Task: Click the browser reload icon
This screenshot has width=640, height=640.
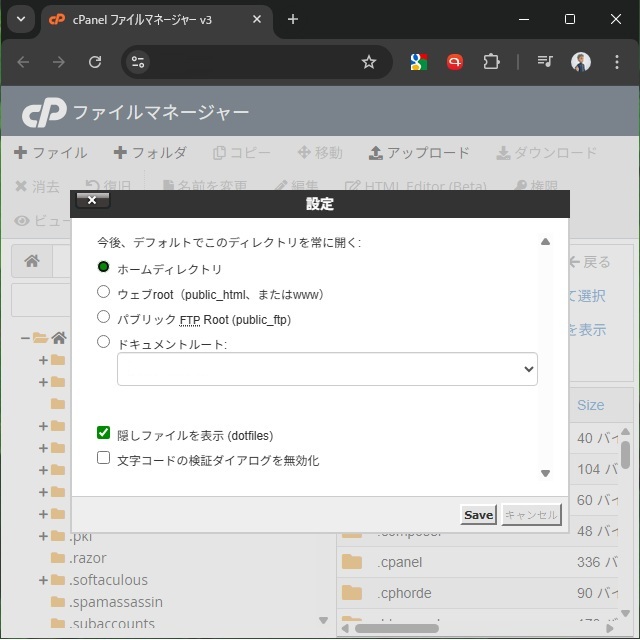Action: pos(95,62)
